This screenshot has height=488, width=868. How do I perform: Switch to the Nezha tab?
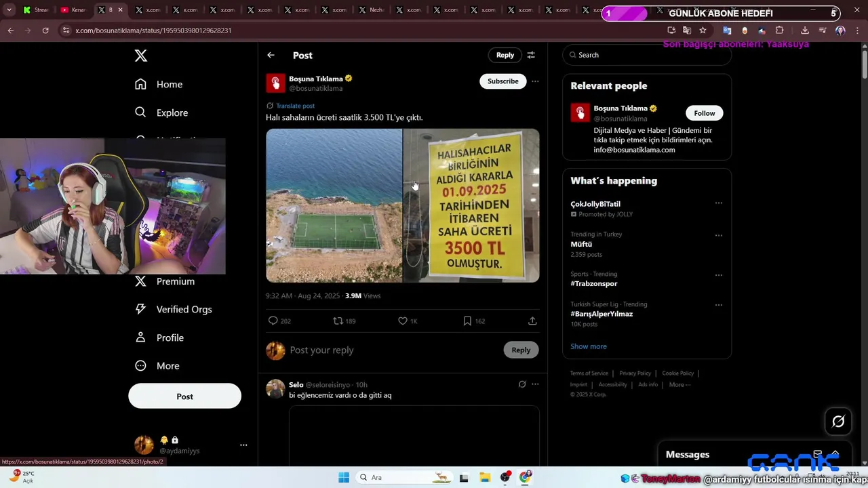tap(371, 10)
